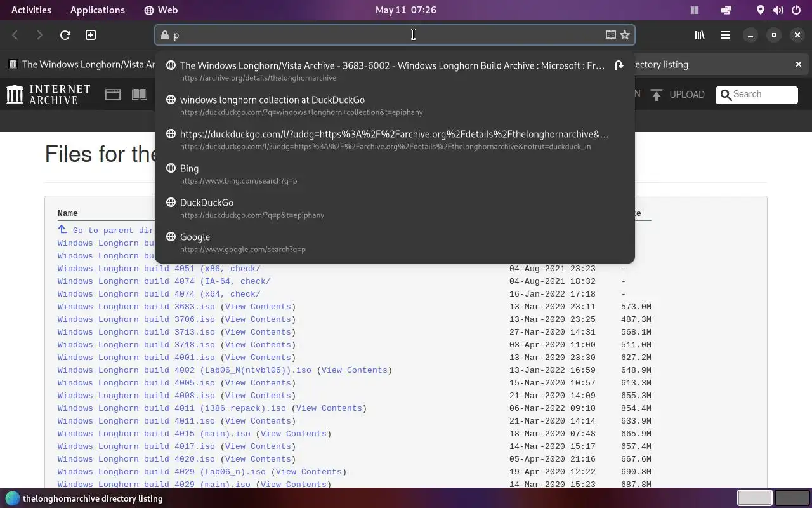Download build 4015 (main).iso

(x=154, y=434)
